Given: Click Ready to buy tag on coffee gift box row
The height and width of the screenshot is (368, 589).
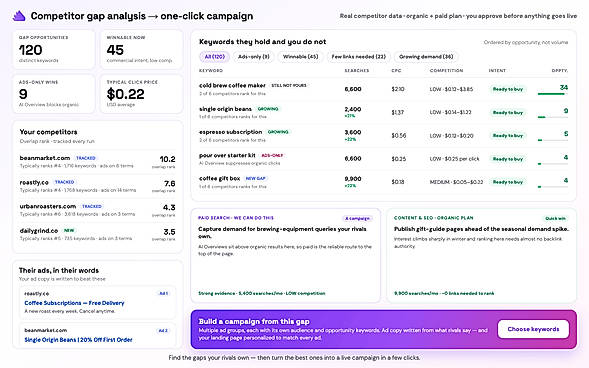Looking at the screenshot, I should click(507, 182).
